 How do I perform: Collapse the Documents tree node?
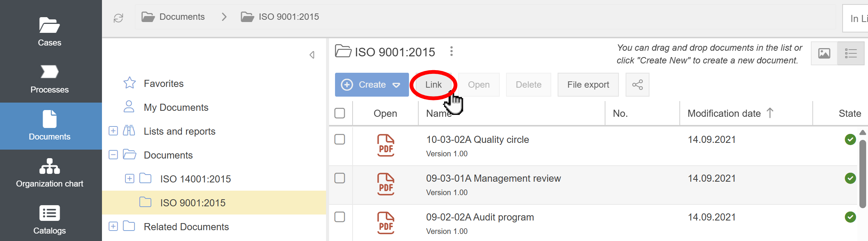coord(113,155)
